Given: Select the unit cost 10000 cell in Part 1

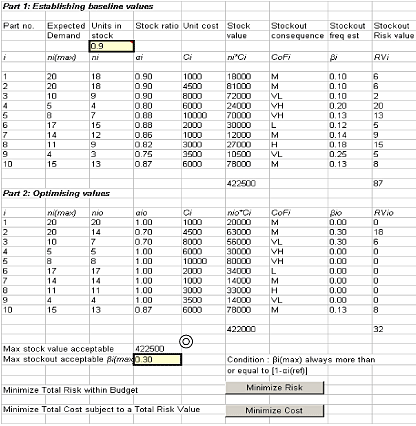Looking at the screenshot, I should coord(195,115).
